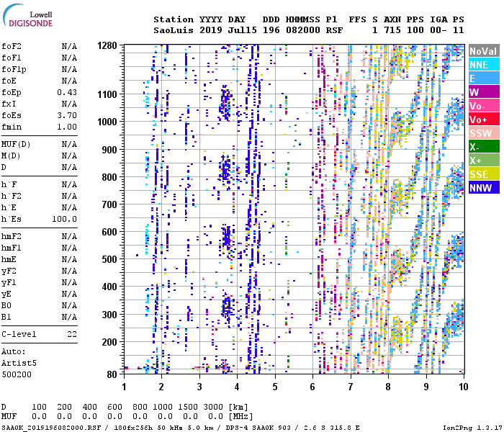Click the yF2 parameter label
This screenshot has width=504, height=432.
pyautogui.click(x=9, y=271)
